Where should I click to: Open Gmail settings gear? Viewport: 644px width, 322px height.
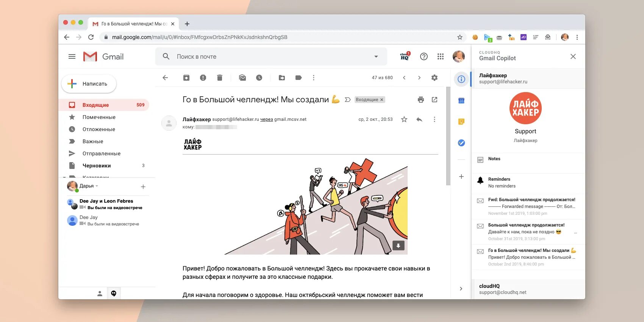click(x=435, y=78)
